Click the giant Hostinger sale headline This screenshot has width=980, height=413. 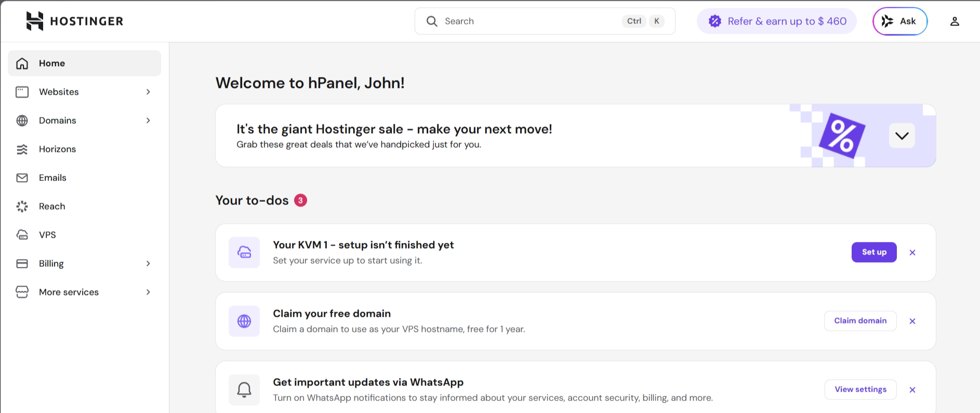394,129
